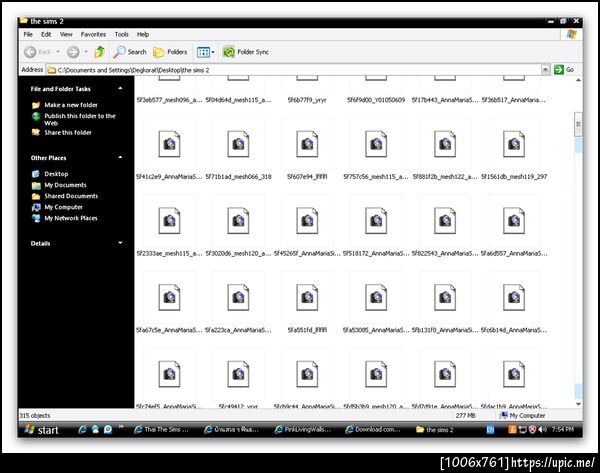Click Share this folder link
Viewport: 600px width, 473px height.
pos(68,132)
